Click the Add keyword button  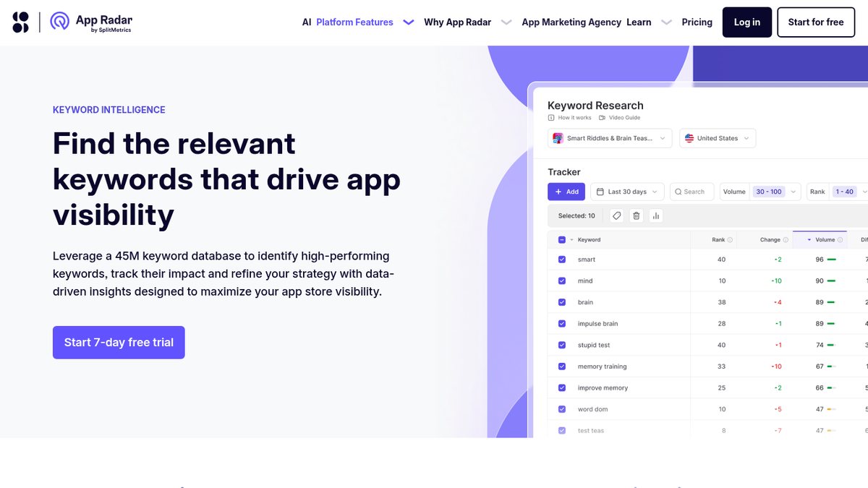(566, 192)
